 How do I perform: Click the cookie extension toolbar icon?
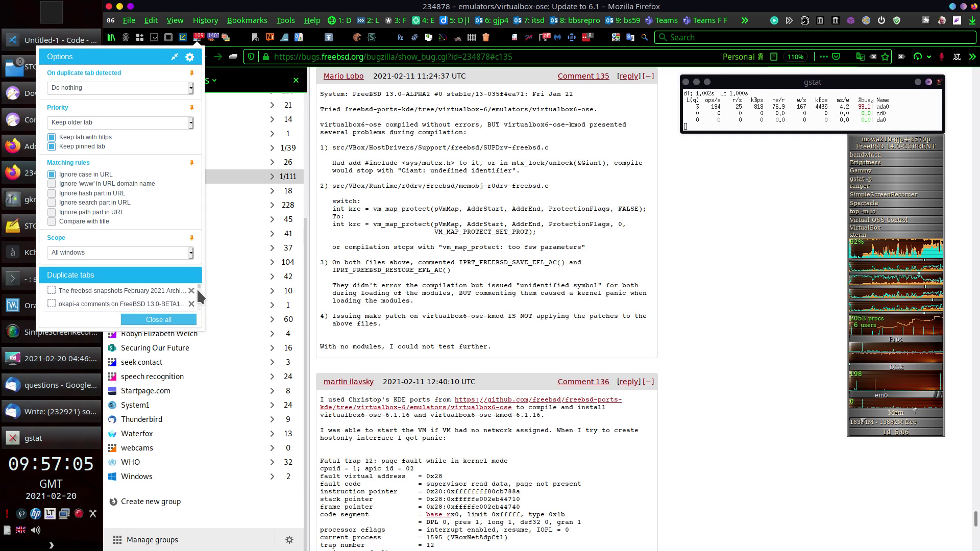(x=357, y=37)
